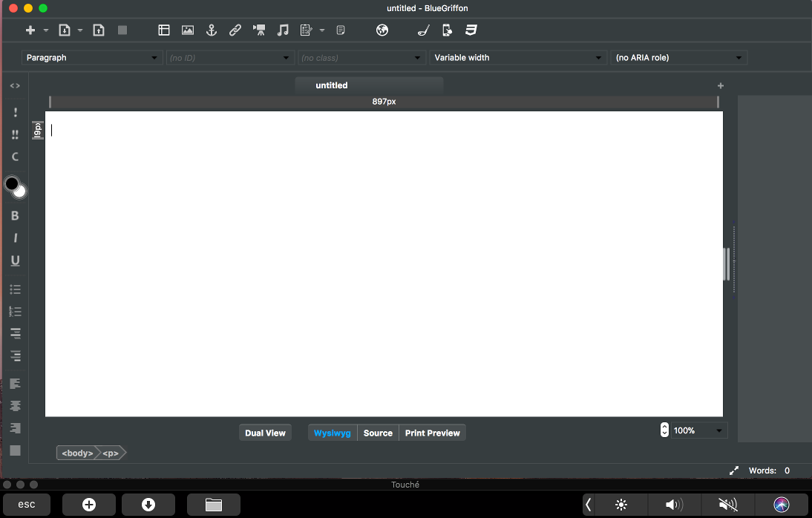Click inside the blank editing area

[384, 263]
